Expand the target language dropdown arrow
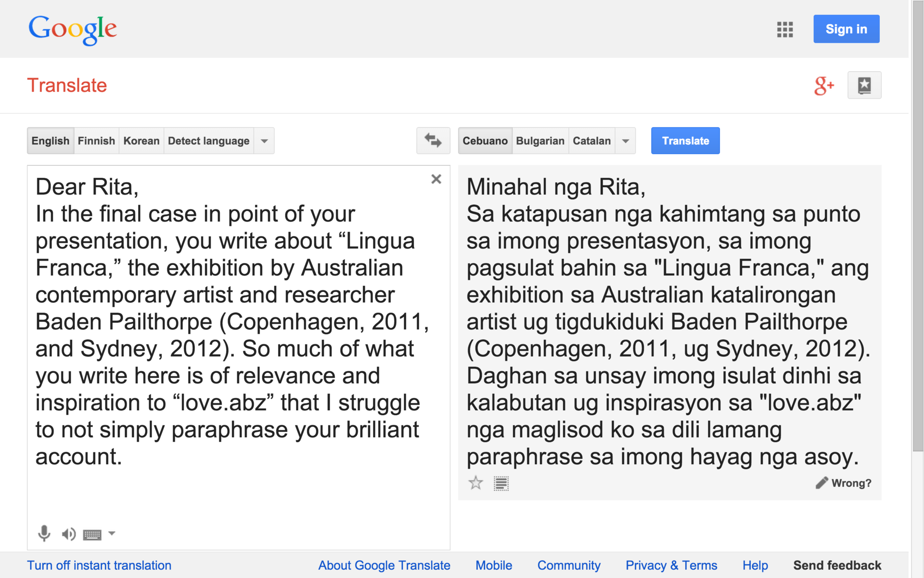 (625, 141)
